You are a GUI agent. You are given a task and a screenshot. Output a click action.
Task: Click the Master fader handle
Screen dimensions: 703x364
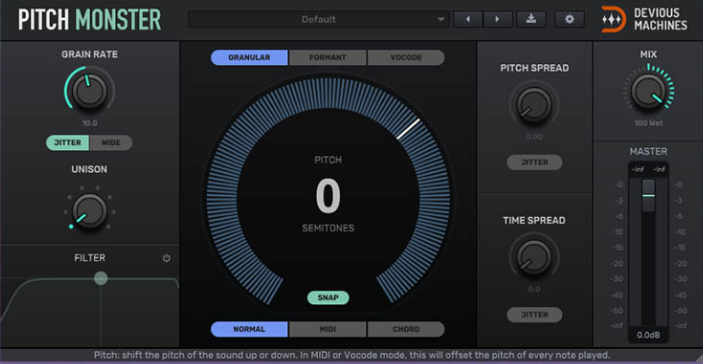(x=648, y=195)
